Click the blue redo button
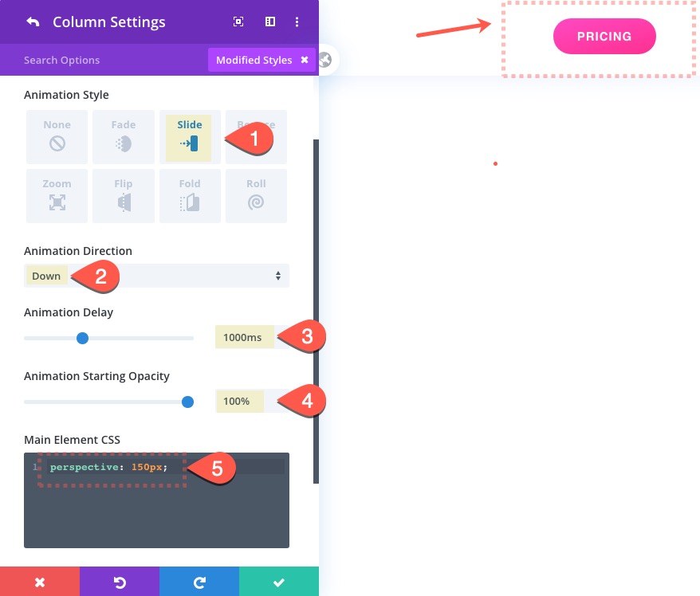700x596 pixels. pyautogui.click(x=199, y=582)
